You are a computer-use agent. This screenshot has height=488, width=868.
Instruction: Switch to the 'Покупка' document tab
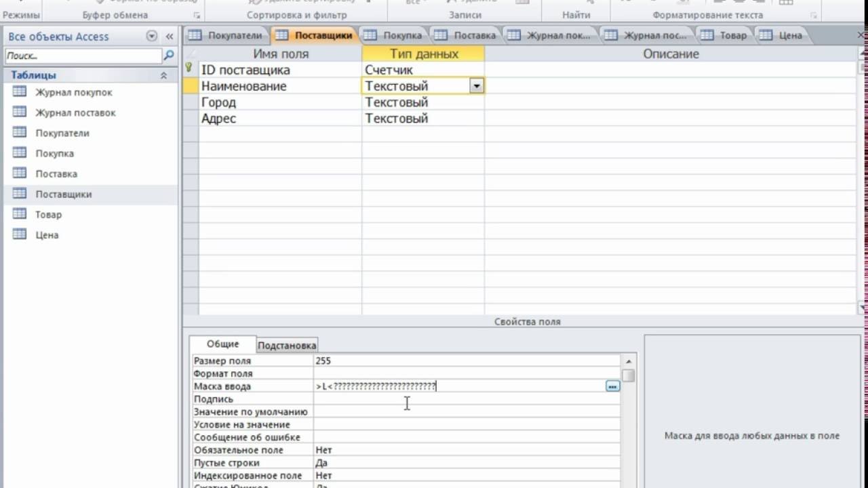395,35
